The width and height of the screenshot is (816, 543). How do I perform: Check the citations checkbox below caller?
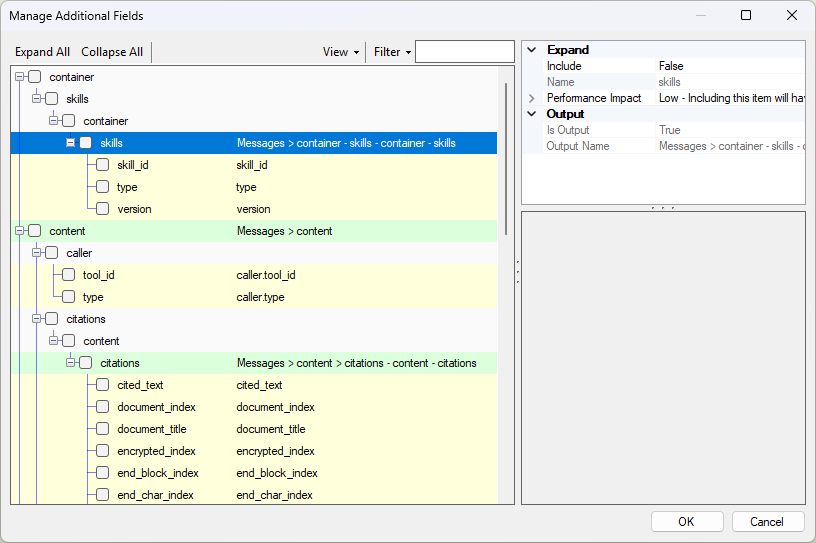pos(52,319)
